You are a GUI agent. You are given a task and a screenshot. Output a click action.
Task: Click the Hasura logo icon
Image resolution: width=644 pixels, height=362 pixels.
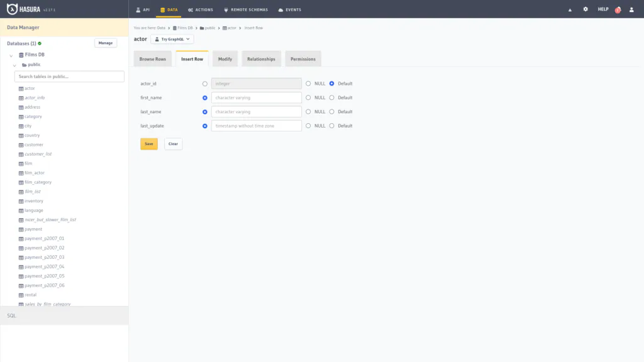[x=12, y=9]
